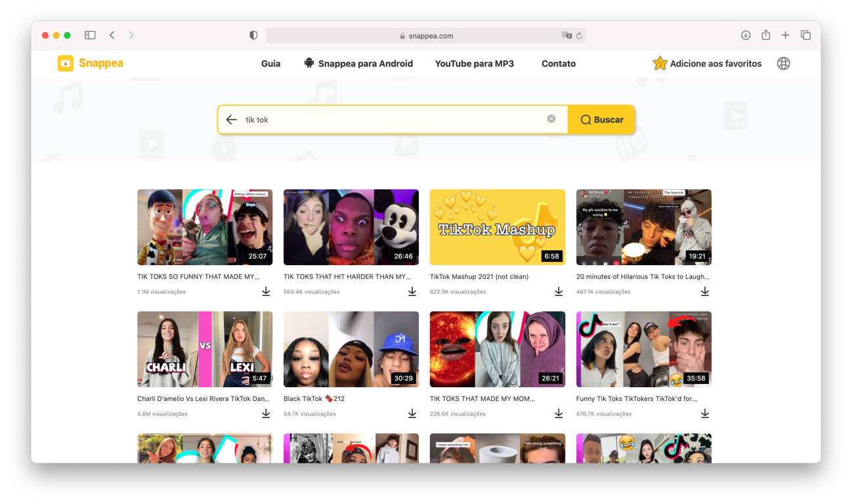The width and height of the screenshot is (852, 504).
Task: Open the Guia menu item
Action: pos(270,64)
